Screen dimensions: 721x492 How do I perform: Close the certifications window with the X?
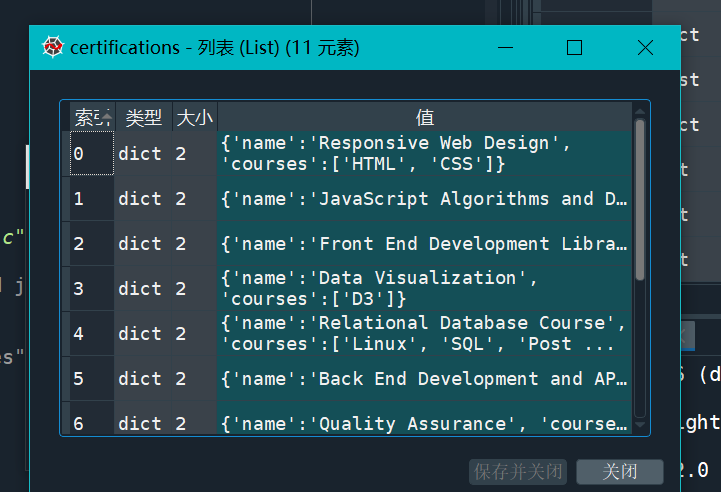tap(645, 48)
